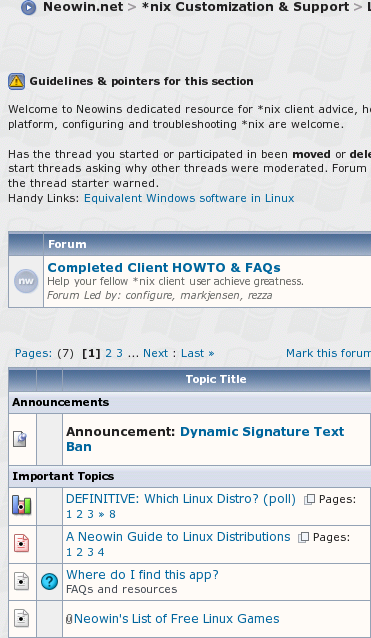Click the poll chart icon for Linux Distro

tap(21, 505)
